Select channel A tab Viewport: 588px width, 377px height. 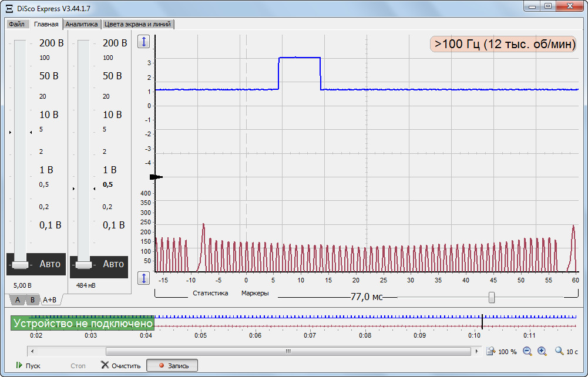coord(17,300)
